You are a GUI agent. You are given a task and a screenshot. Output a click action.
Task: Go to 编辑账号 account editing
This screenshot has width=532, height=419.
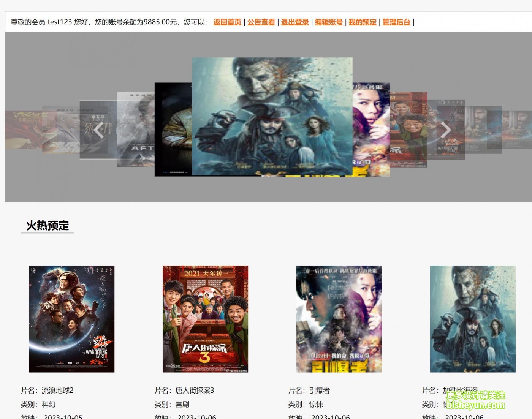pyautogui.click(x=329, y=22)
